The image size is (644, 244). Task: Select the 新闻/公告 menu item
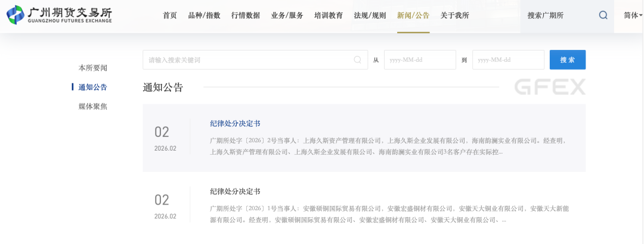pyautogui.click(x=413, y=15)
